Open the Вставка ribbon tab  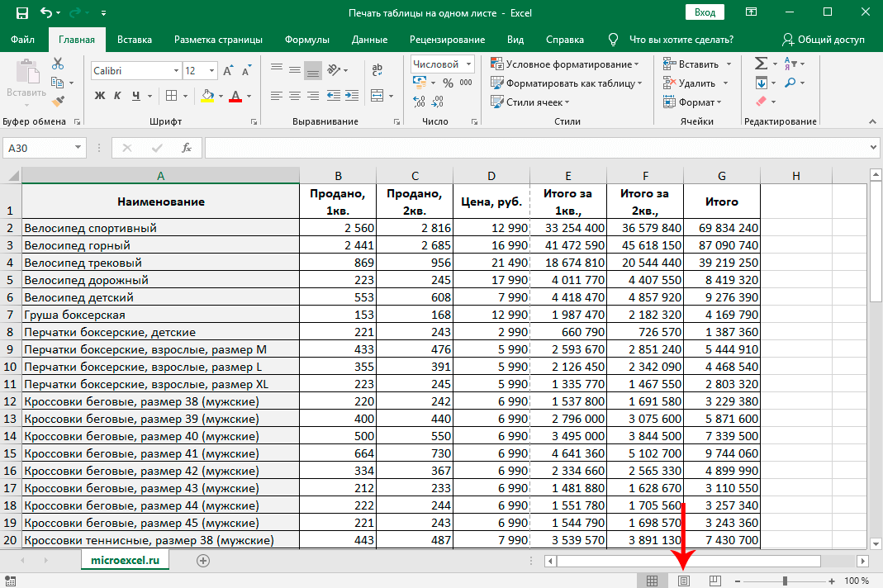coord(135,40)
